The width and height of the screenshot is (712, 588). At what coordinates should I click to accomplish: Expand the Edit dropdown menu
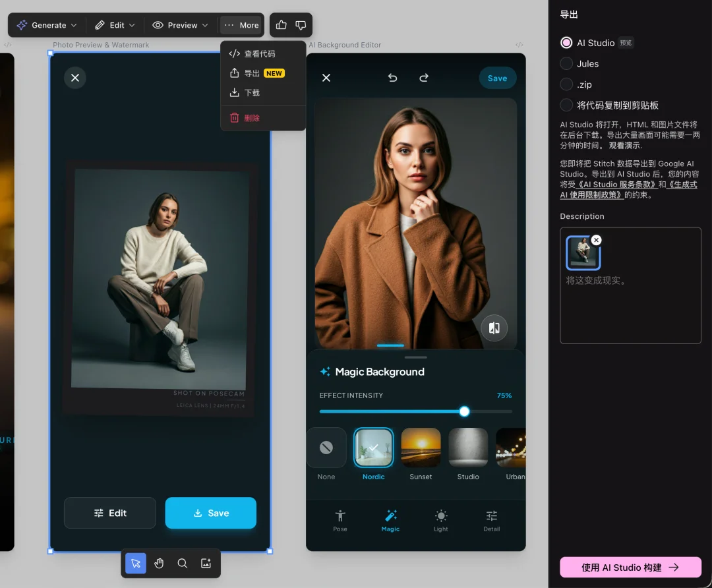pos(115,25)
